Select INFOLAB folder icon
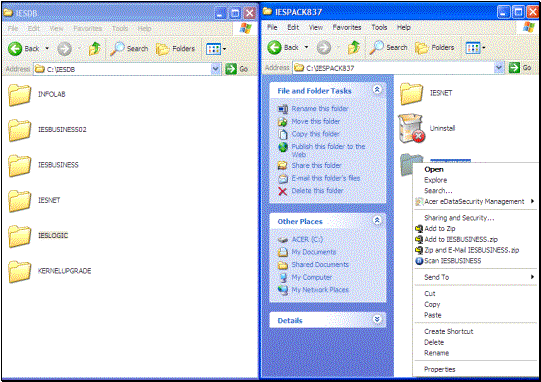The image size is (541, 382). [x=20, y=95]
